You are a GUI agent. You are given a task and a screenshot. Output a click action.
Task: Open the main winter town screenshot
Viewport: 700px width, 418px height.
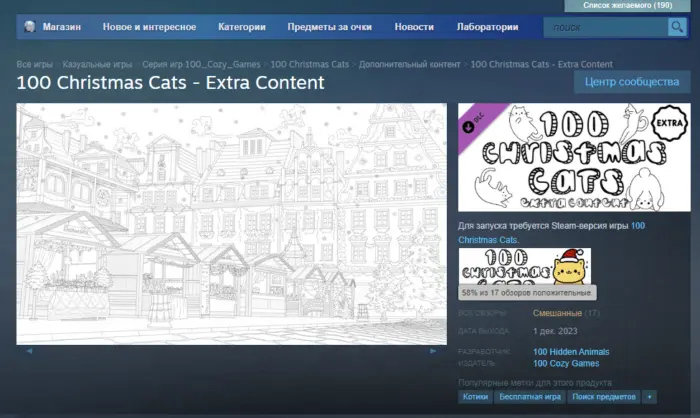click(231, 224)
